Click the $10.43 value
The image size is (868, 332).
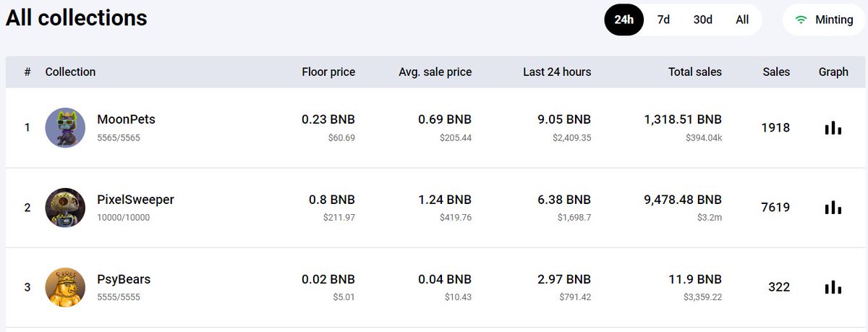pyautogui.click(x=458, y=297)
